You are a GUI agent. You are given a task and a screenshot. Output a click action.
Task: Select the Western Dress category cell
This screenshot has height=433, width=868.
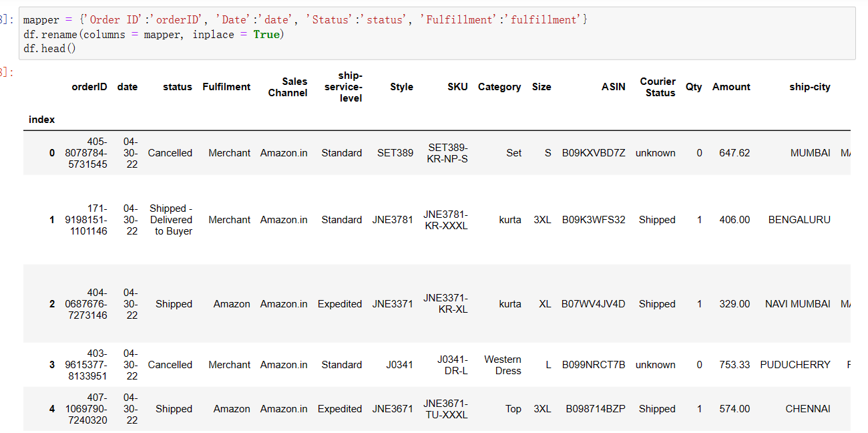503,365
